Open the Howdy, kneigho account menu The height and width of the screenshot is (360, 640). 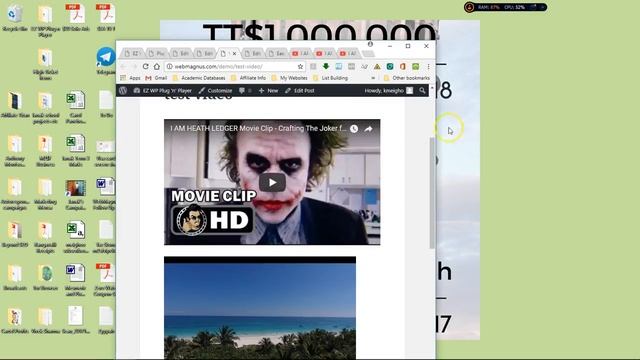pyautogui.click(x=389, y=91)
